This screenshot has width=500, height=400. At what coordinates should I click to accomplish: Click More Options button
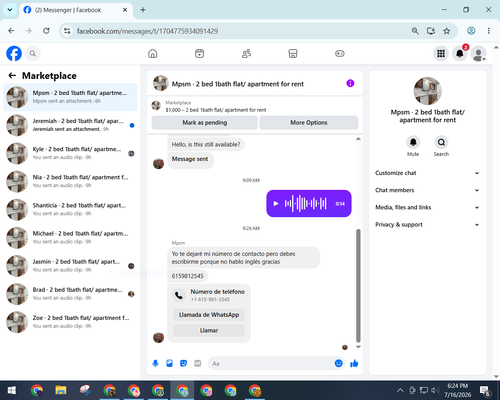(309, 122)
